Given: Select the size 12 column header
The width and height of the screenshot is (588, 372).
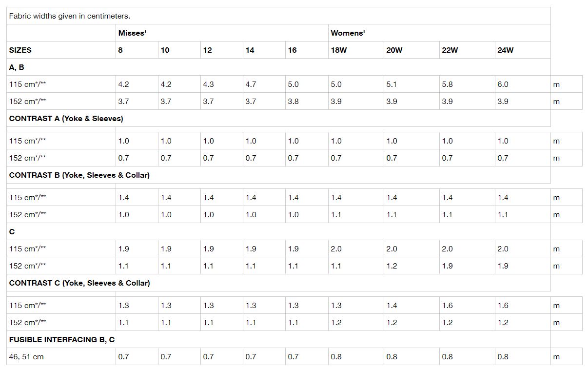Looking at the screenshot, I should click(x=208, y=50).
